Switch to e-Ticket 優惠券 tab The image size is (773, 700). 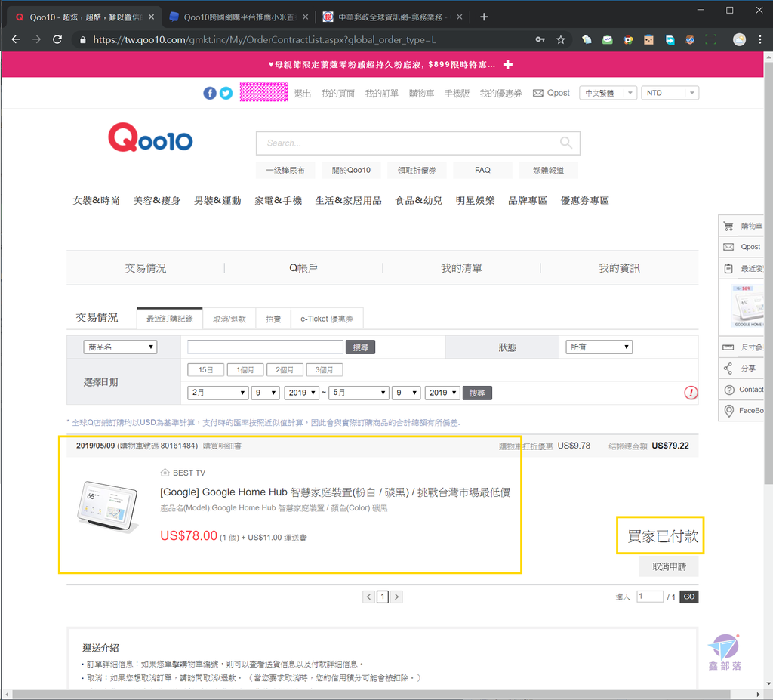click(327, 319)
